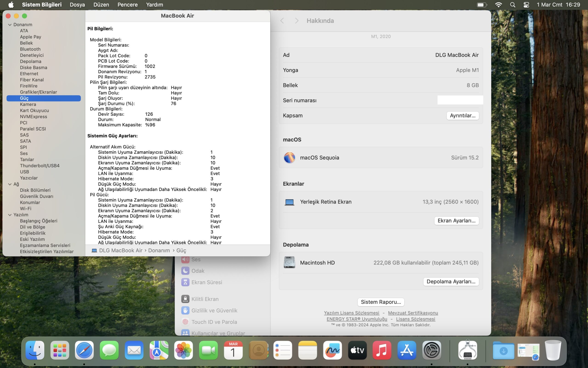The image size is (588, 368).
Task: Select Eski Yazılım in the sidebar
Action: pos(32,239)
